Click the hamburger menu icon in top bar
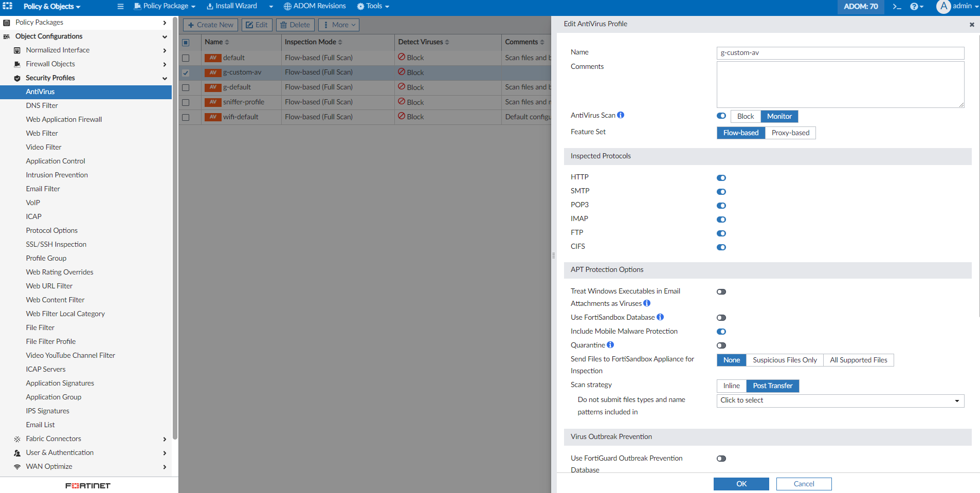 click(120, 7)
